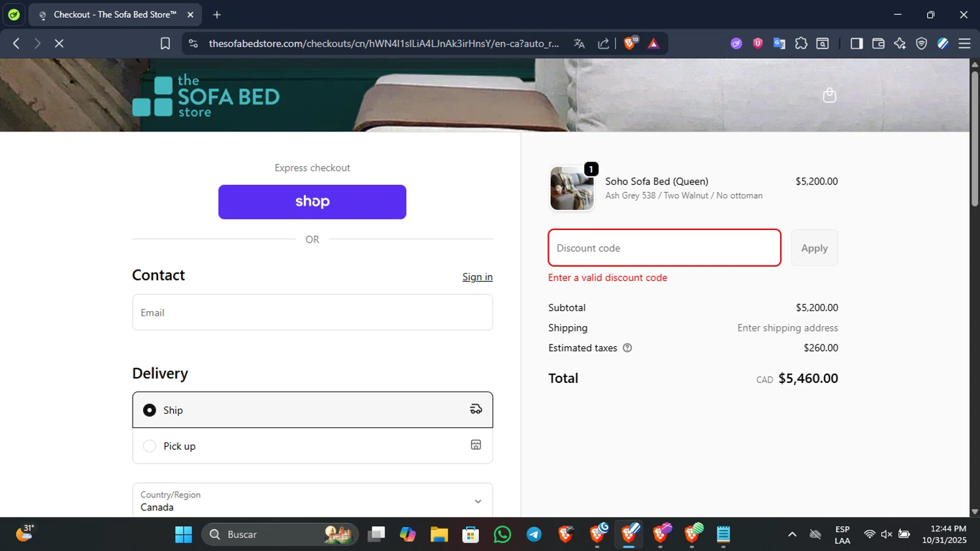Image resolution: width=980 pixels, height=551 pixels.
Task: Click the 'Soho Sofa Bed (Queen)' product name
Action: [657, 182]
